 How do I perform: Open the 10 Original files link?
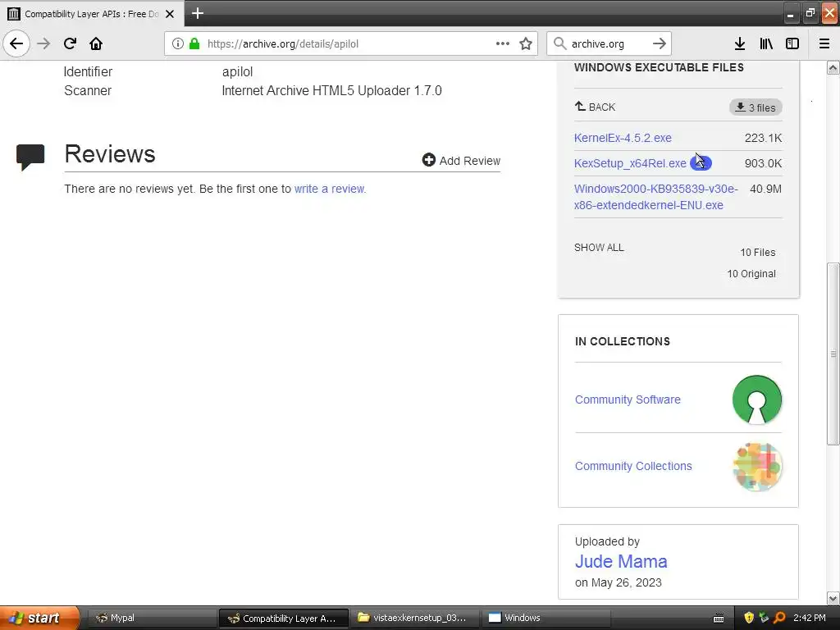coord(751,274)
